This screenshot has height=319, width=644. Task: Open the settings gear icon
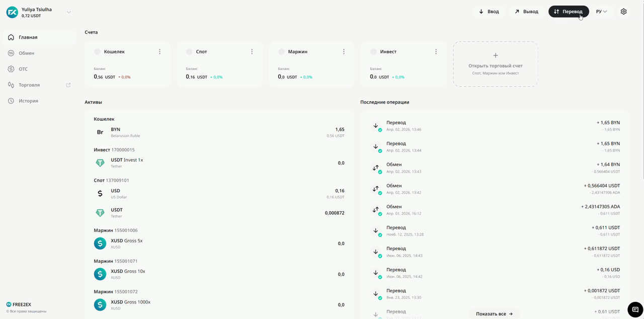click(x=623, y=12)
